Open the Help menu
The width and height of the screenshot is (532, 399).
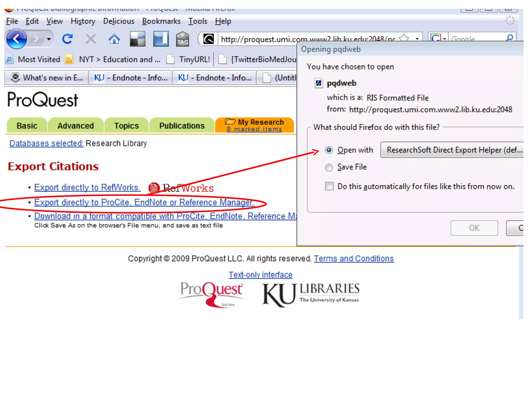(x=223, y=21)
